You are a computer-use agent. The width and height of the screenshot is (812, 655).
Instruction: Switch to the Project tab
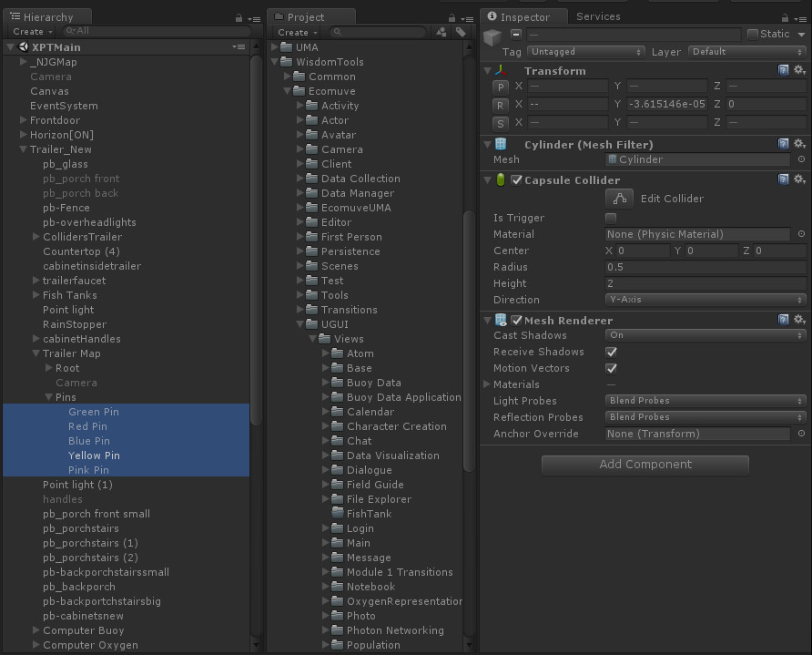point(311,17)
